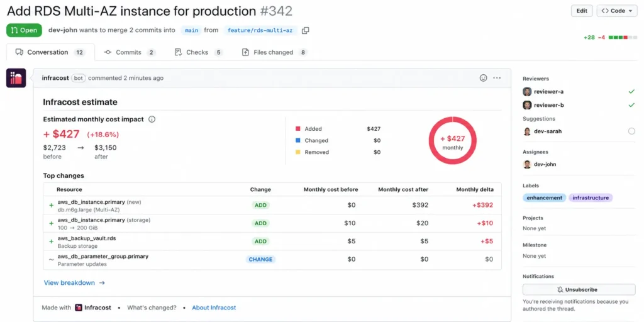Click the approved checkmark next to reviewer-b

pyautogui.click(x=631, y=105)
